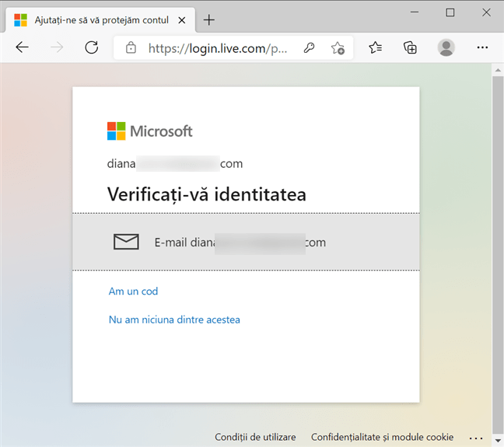Click the diana account email text
Image resolution: width=504 pixels, height=447 pixels.
tap(175, 163)
